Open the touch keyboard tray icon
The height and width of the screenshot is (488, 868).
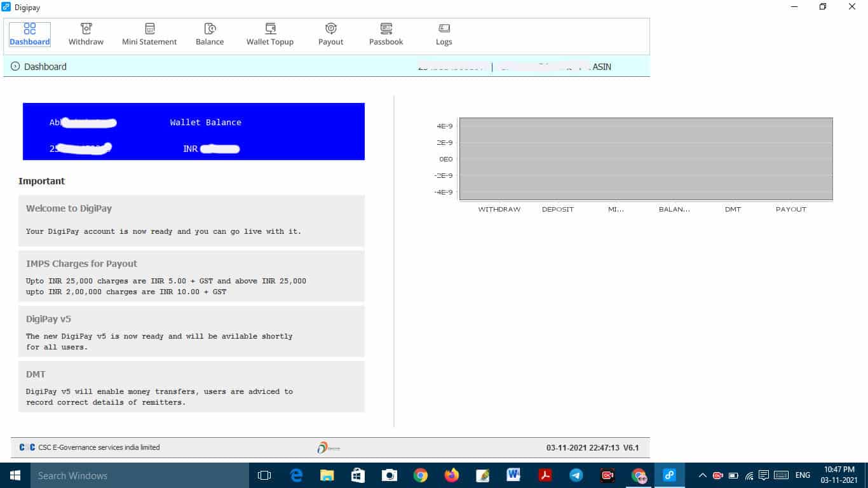coord(782,475)
